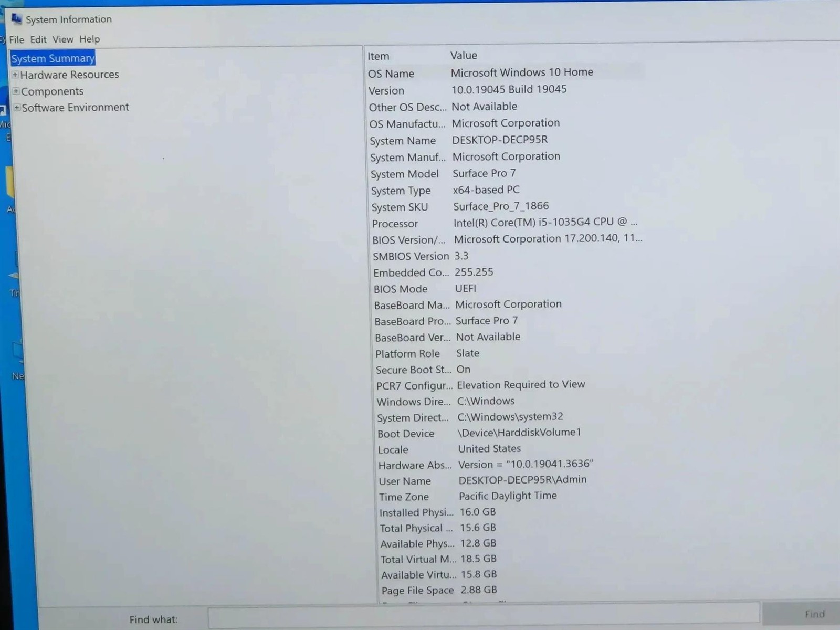This screenshot has width=840, height=630.
Task: Select the Secure Boot St... row label
Action: (x=413, y=370)
